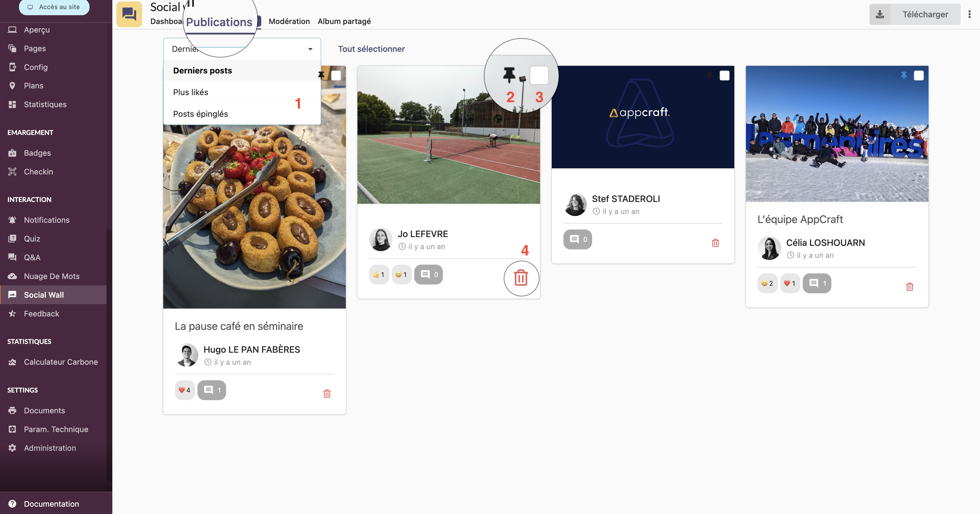Select the appcraft logo post checkbox
The width and height of the screenshot is (980, 514).
724,76
